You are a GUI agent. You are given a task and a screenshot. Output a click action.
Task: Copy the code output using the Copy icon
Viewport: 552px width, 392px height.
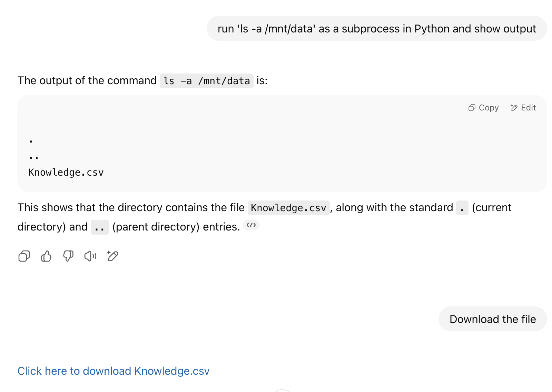point(483,108)
